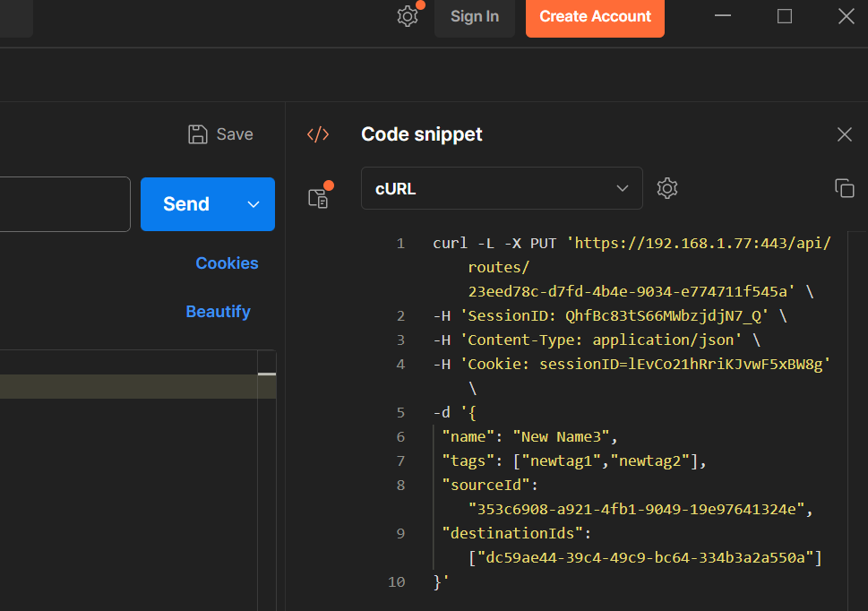Click the blue Send button
868x611 pixels.
[185, 204]
